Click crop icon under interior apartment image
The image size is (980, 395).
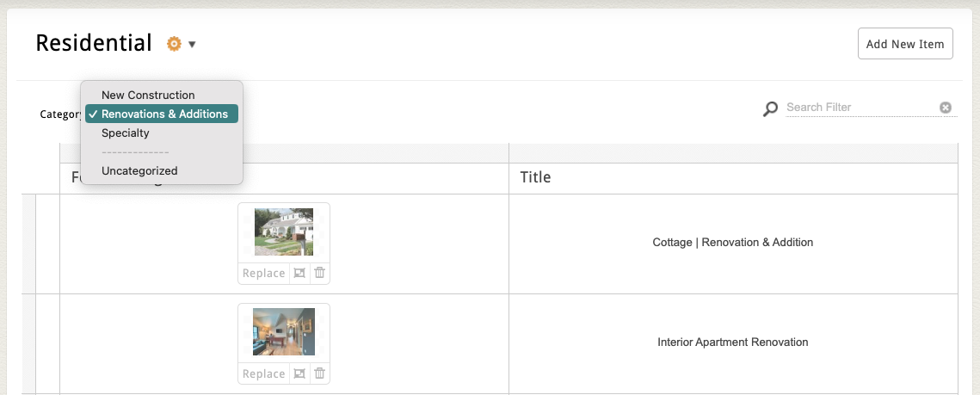[x=299, y=373]
